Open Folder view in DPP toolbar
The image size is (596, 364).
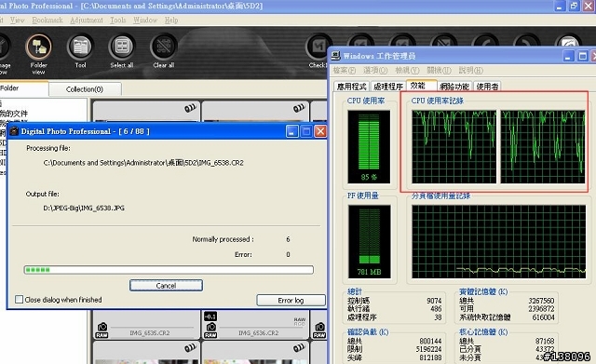[38, 47]
